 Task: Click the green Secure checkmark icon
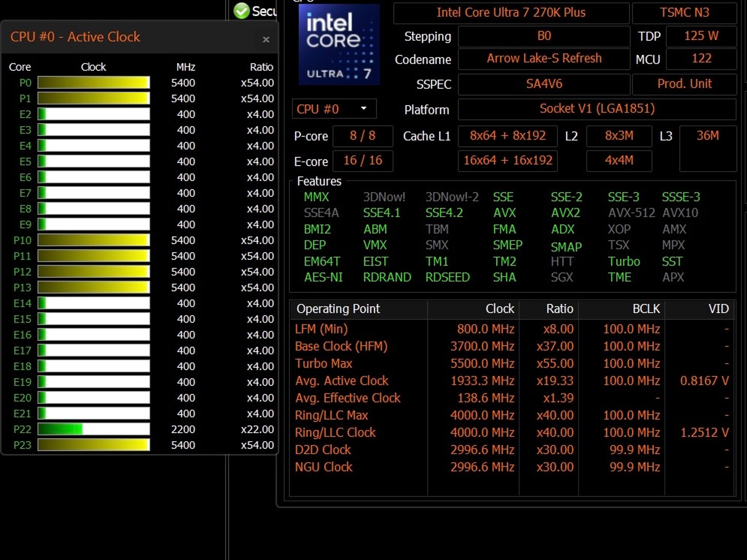pos(241,11)
